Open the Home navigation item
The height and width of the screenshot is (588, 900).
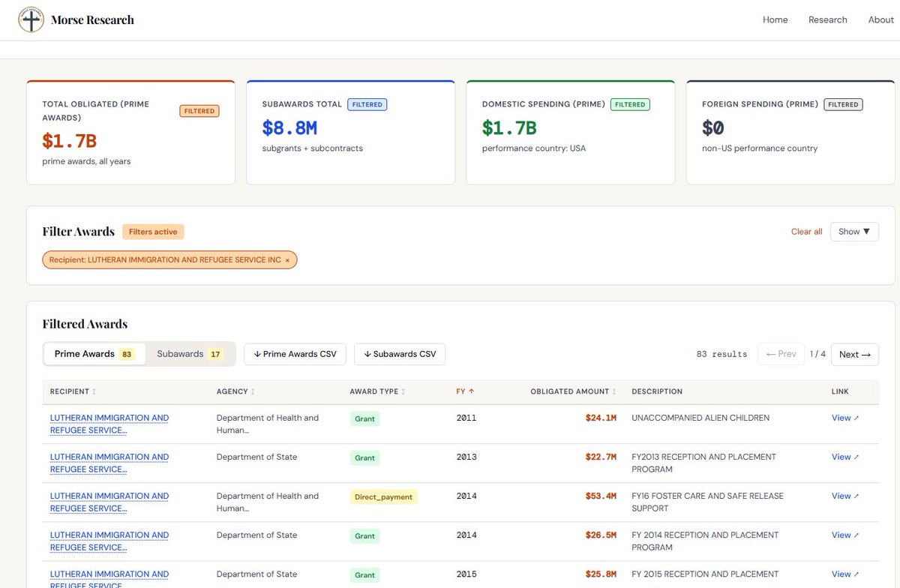(x=775, y=20)
